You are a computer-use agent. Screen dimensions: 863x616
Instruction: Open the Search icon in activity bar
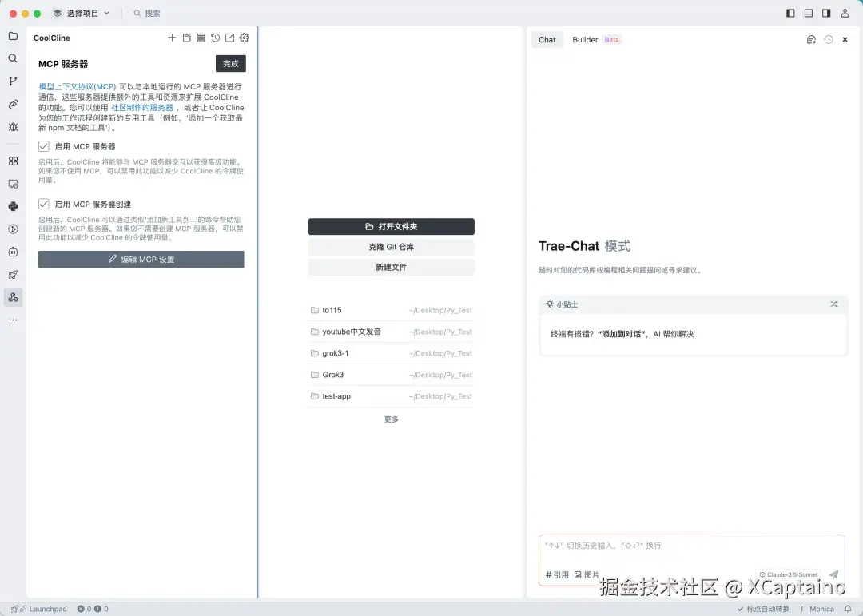(x=14, y=58)
